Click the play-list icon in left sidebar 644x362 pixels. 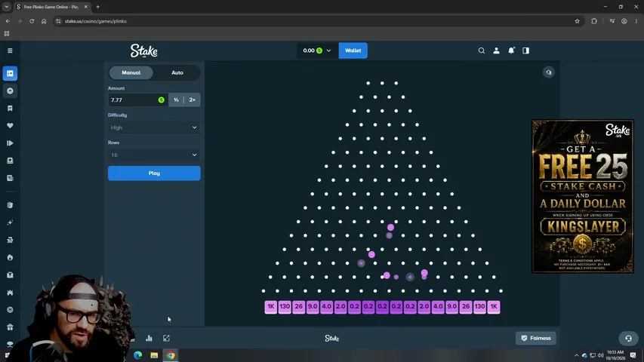10,143
